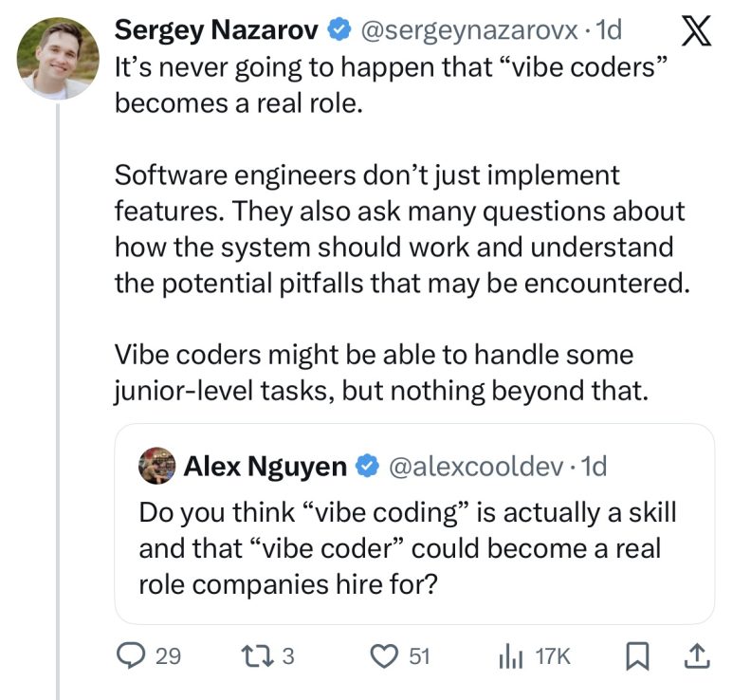Click the main tweet's 1d timestamp

[605, 30]
